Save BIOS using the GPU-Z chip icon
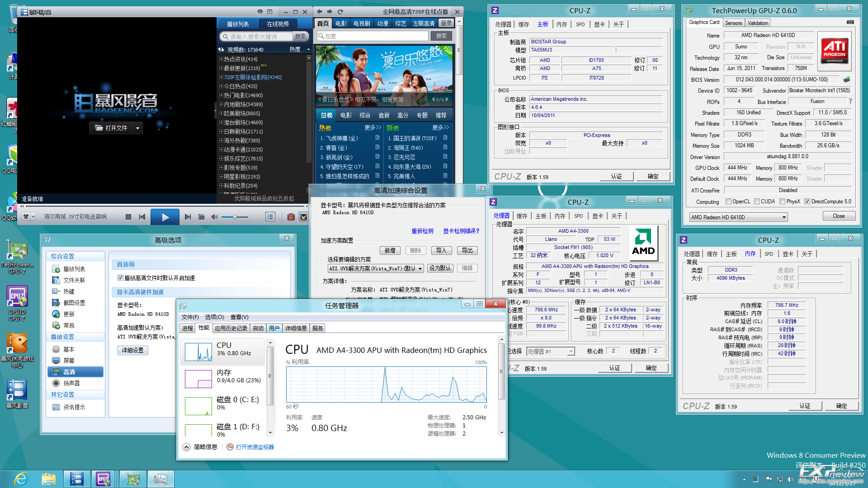Screen dimensions: 868x488 click(847, 80)
